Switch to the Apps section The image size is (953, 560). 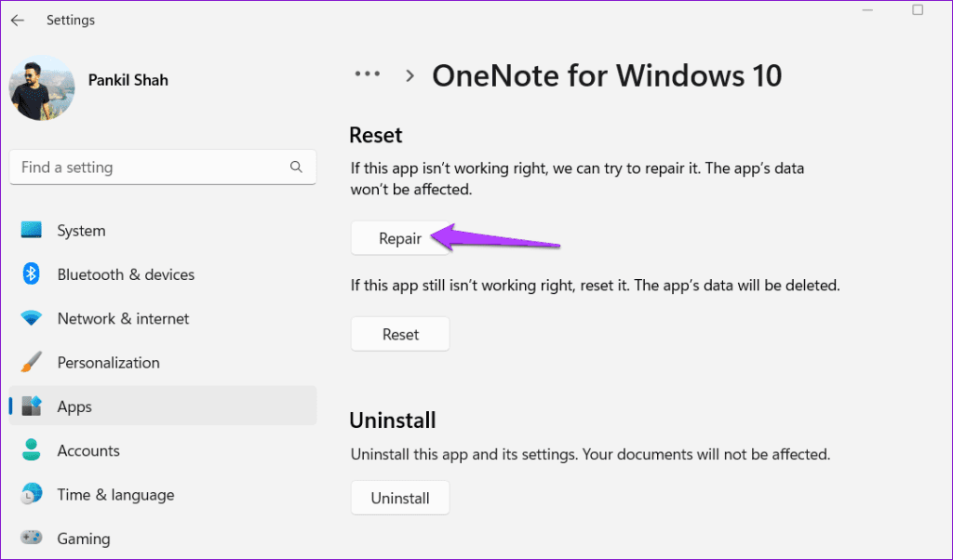click(74, 406)
